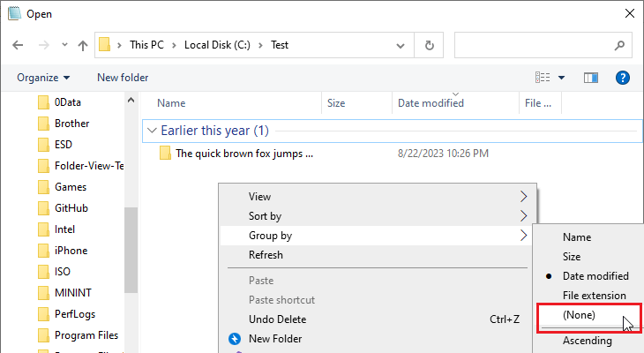
Task: Open the Help question mark
Action: (623, 78)
